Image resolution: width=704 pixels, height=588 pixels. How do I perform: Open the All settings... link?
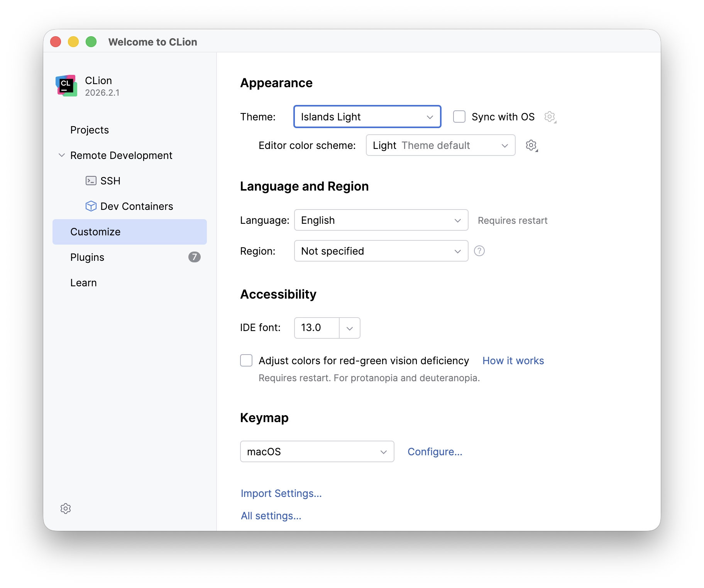(271, 515)
